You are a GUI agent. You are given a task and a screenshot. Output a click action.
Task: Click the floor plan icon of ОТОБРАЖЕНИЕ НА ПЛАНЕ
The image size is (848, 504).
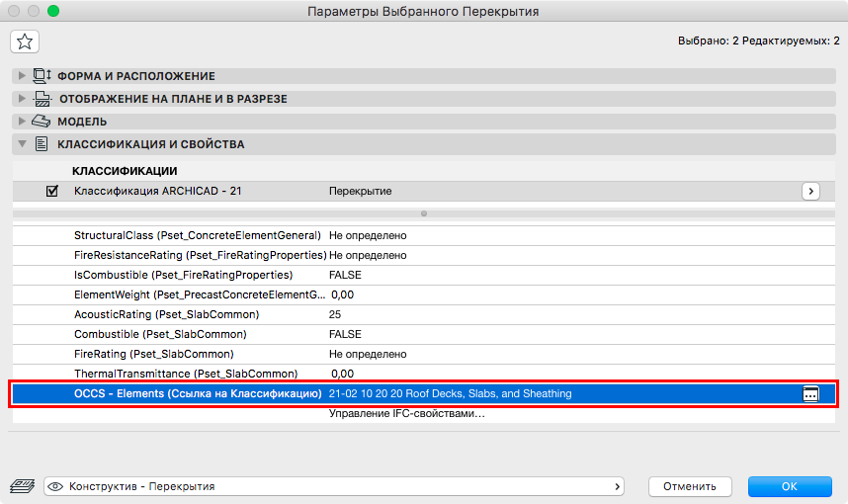tap(42, 99)
